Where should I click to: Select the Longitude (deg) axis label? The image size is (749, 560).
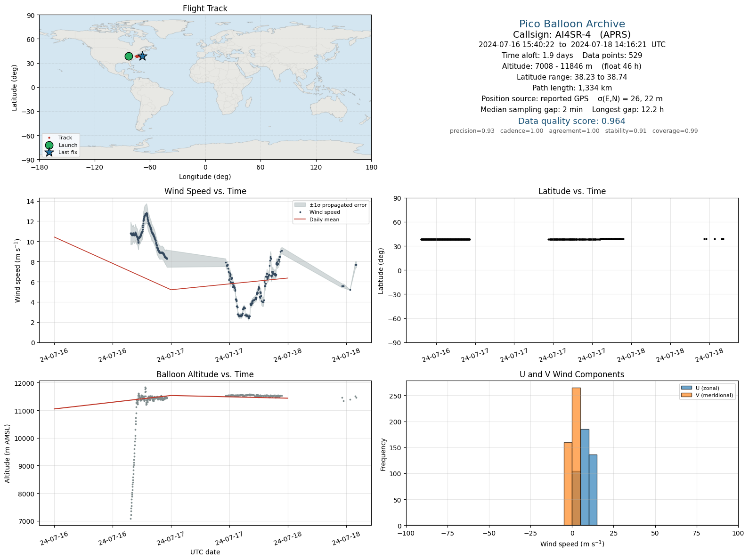pos(205,177)
